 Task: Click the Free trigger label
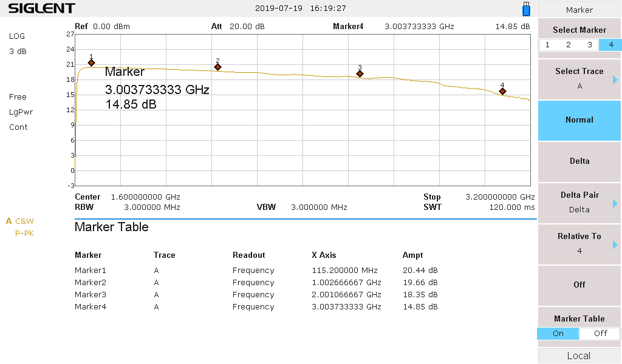(x=18, y=97)
